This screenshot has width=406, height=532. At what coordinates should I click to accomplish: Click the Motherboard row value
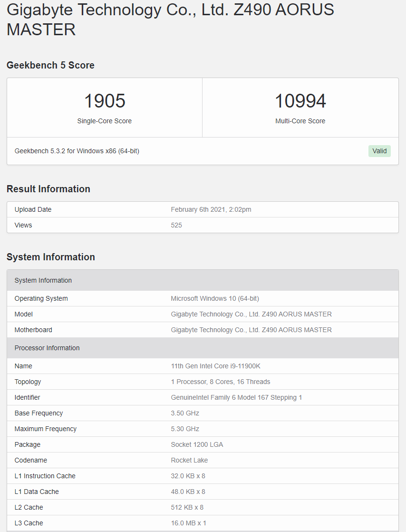[251, 330]
